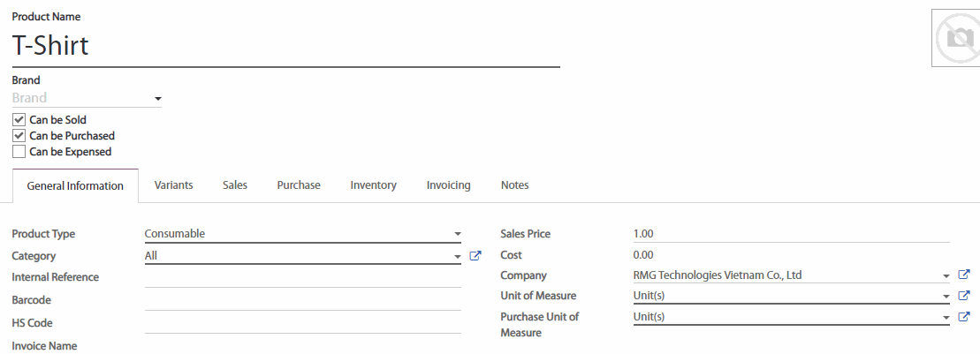Uncheck Can be Purchased checkbox

pyautogui.click(x=19, y=136)
